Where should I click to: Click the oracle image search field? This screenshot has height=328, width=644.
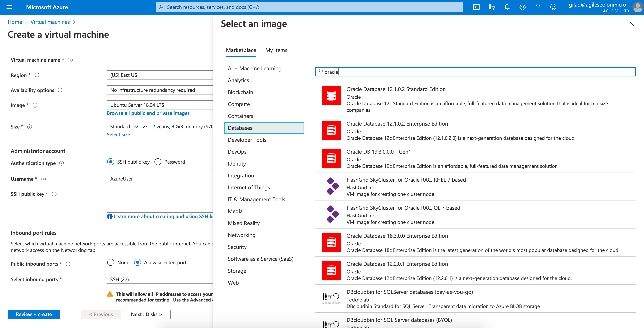click(475, 72)
